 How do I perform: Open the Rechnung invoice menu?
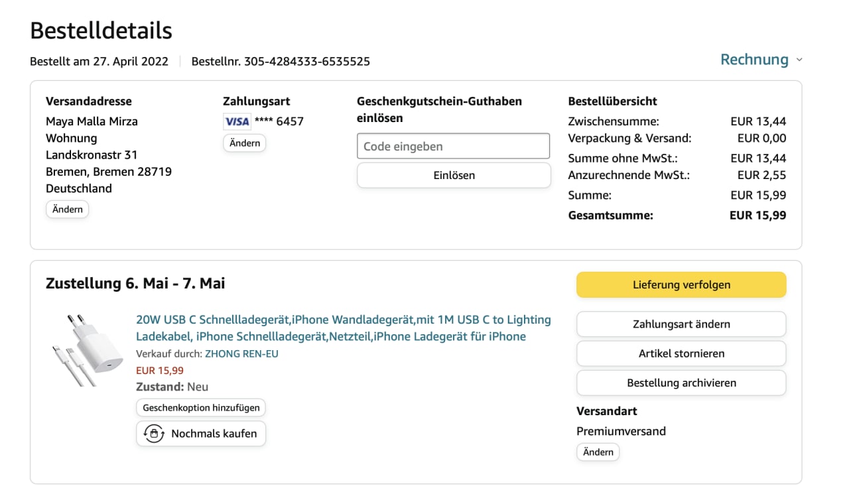tap(754, 60)
